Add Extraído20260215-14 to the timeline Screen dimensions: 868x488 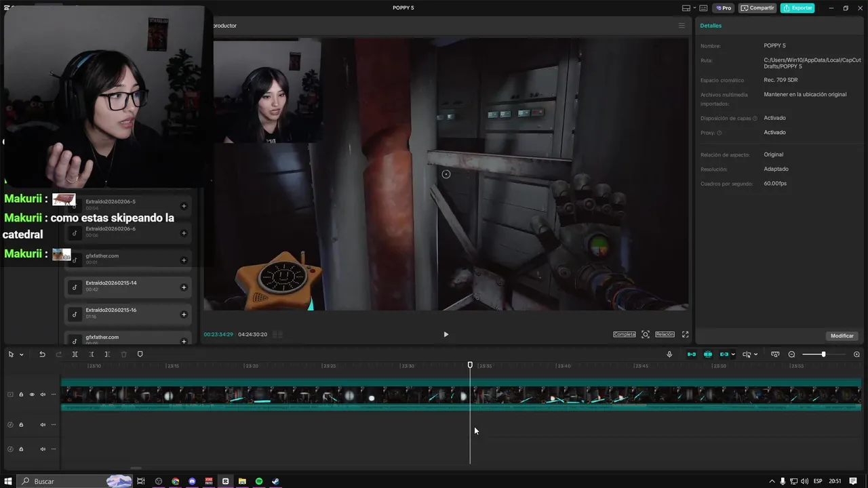coord(184,287)
